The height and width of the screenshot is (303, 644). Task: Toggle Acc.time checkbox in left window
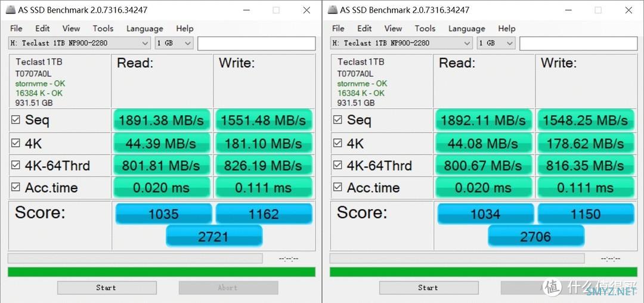pos(16,187)
